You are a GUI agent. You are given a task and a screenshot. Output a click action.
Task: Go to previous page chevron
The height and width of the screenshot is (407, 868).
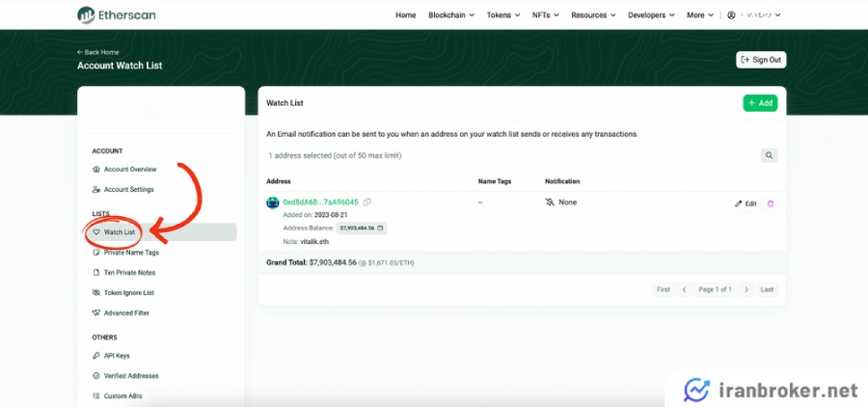coord(684,289)
